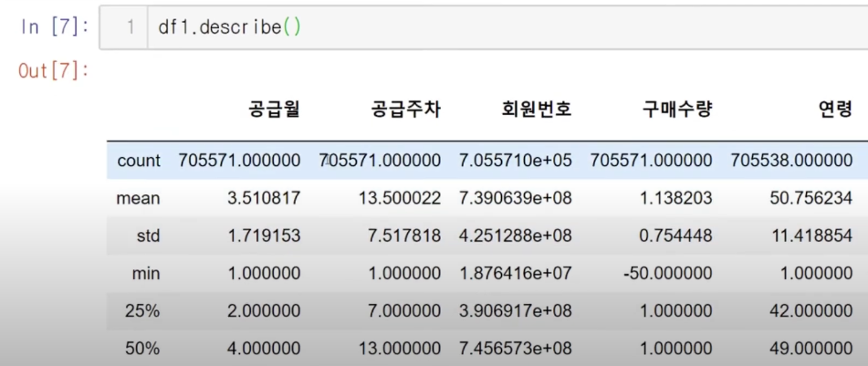
Task: Click std value 0.754448
Action: 677,236
